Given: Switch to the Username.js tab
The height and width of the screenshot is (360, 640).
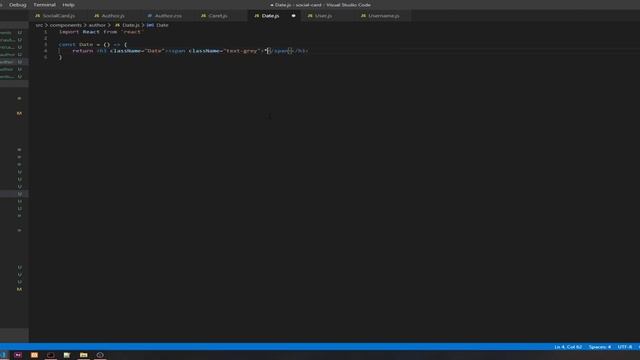Looking at the screenshot, I should [x=380, y=16].
